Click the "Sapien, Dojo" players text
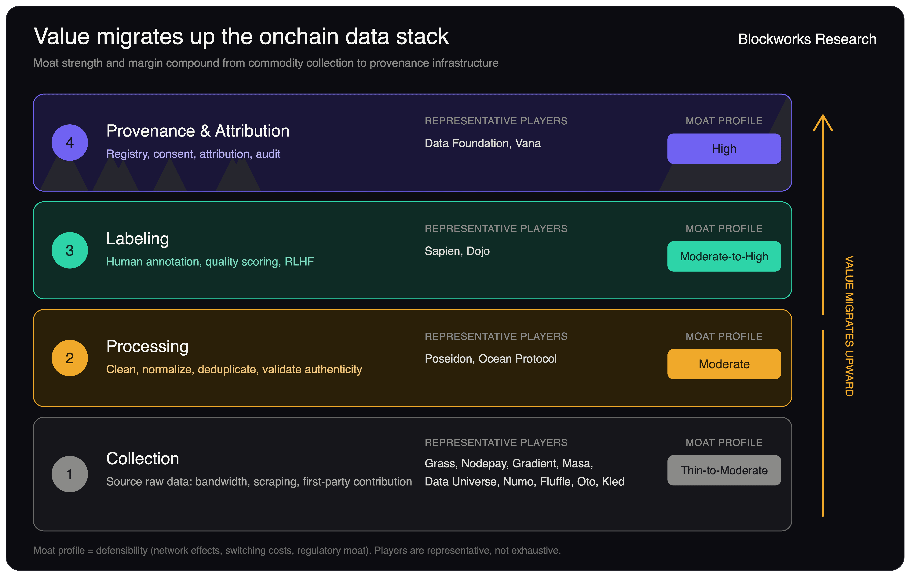Image resolution: width=924 pixels, height=578 pixels. point(457,251)
